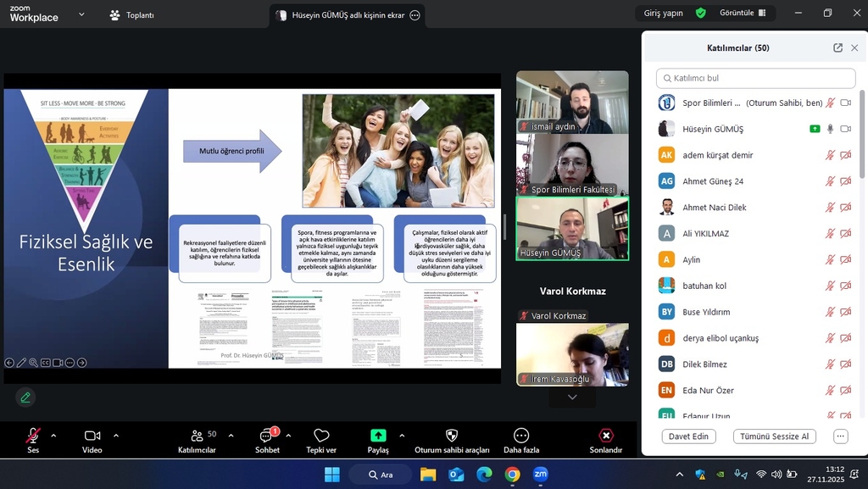Unmute microphone using the Ses button
The image size is (868, 489).
[x=33, y=436]
